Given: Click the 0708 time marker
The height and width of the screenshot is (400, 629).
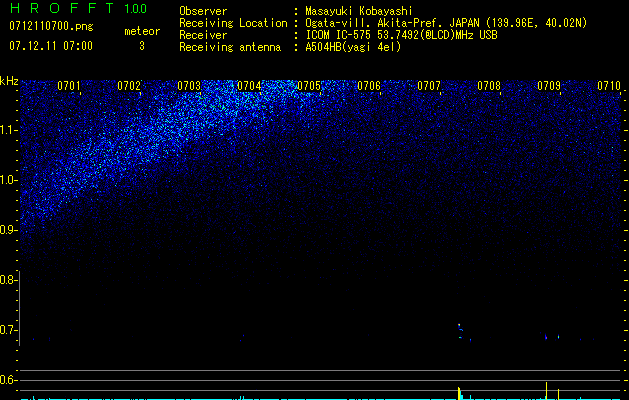Looking at the screenshot, I should tap(489, 86).
